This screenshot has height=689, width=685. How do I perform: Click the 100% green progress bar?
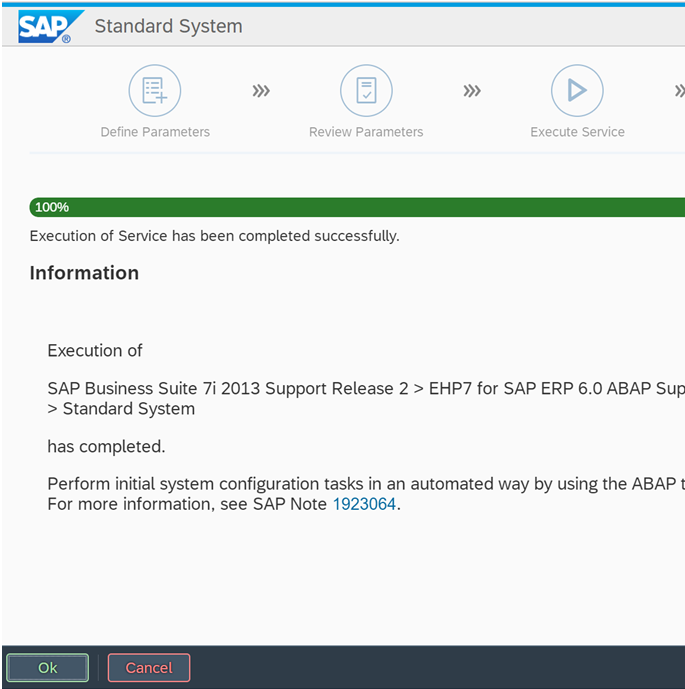click(357, 207)
